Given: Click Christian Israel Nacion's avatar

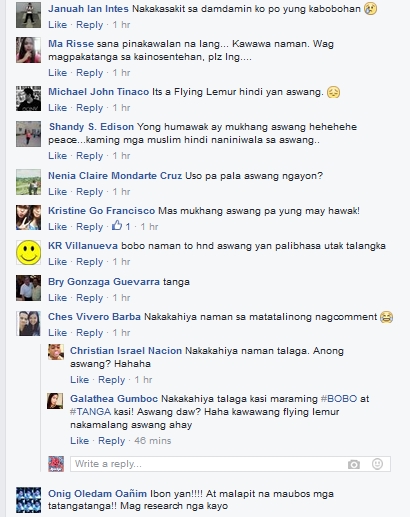Looking at the screenshot, I should click(56, 352).
